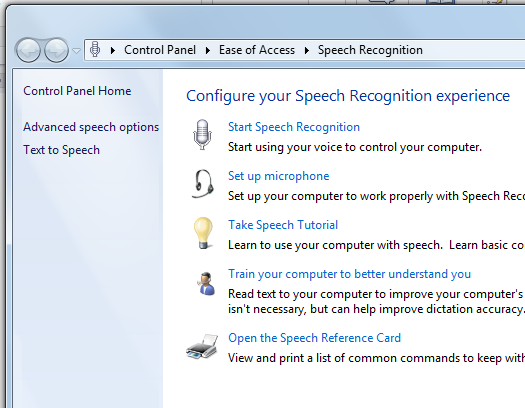Open the recent pages dropdown arrow
The width and height of the screenshot is (525, 408).
(76, 51)
